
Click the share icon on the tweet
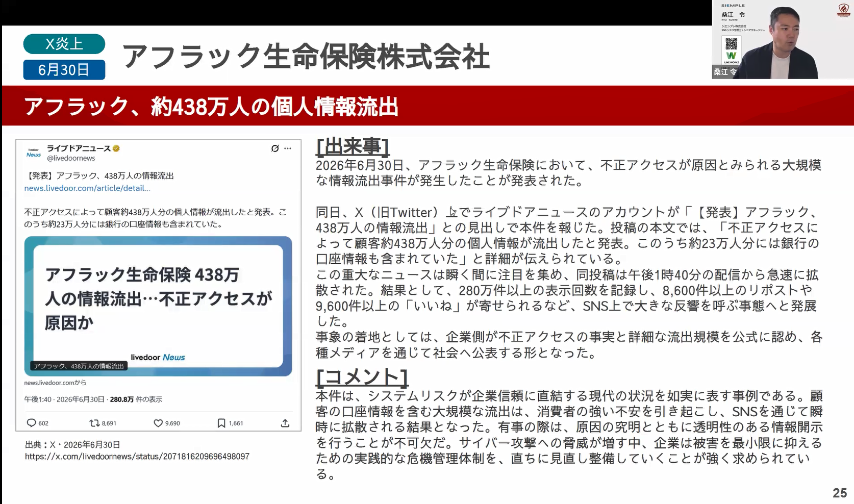click(x=285, y=423)
